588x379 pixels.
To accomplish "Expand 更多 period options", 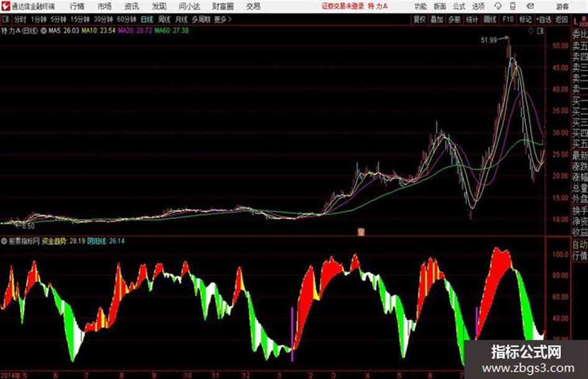I will [x=223, y=19].
